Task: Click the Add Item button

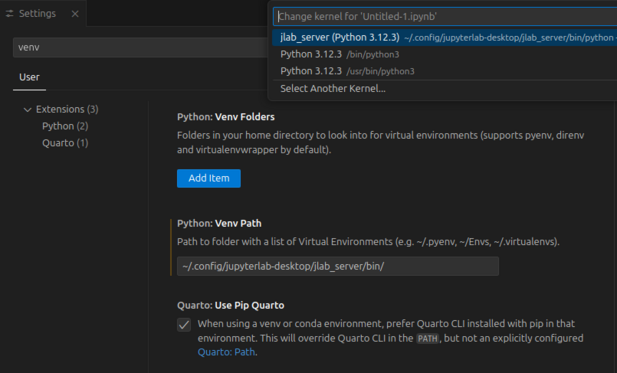Action: (209, 178)
